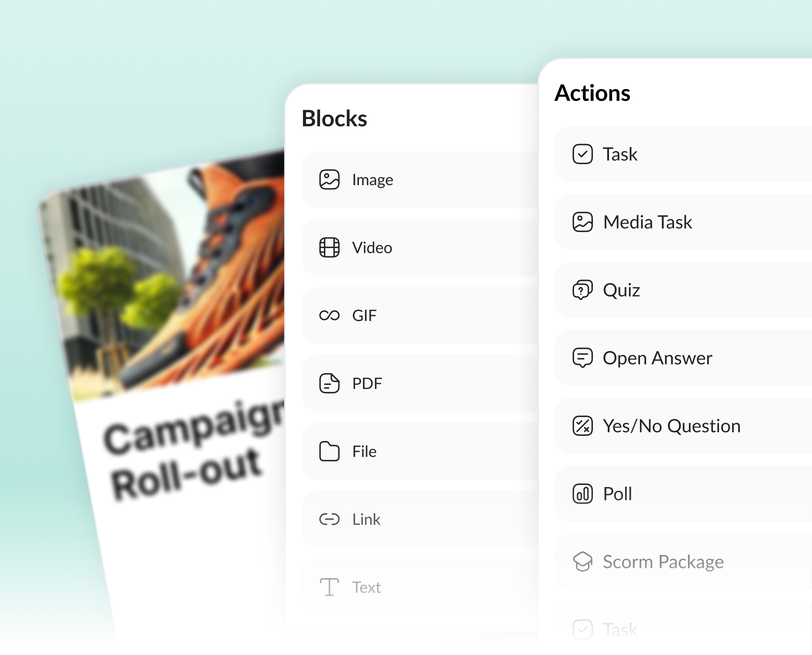Click the File folder icon

[x=329, y=451]
